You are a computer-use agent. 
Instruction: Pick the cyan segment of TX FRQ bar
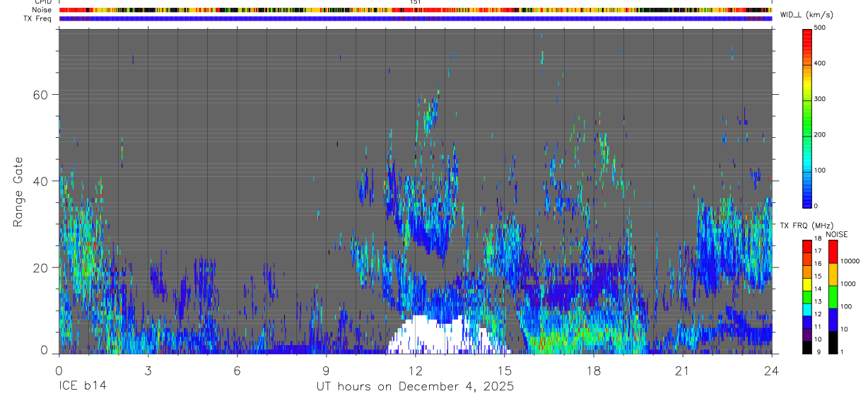(x=807, y=310)
